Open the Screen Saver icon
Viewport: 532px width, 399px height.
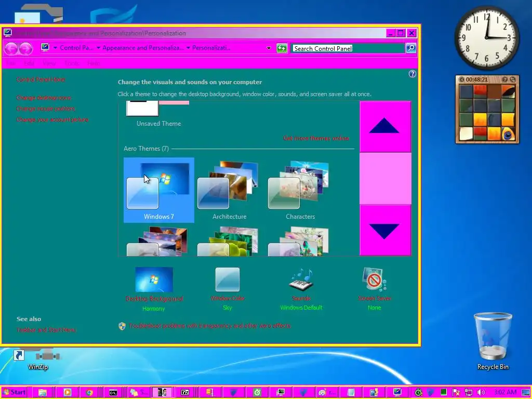[374, 280]
